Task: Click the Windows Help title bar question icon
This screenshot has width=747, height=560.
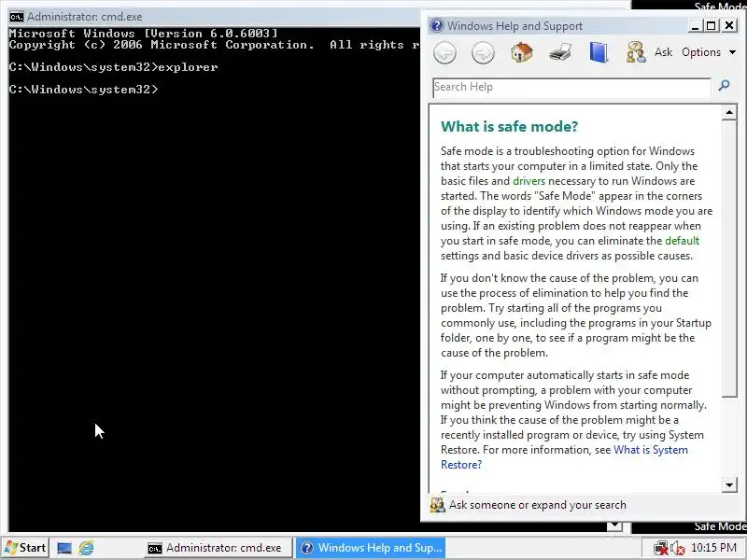Action: click(436, 25)
